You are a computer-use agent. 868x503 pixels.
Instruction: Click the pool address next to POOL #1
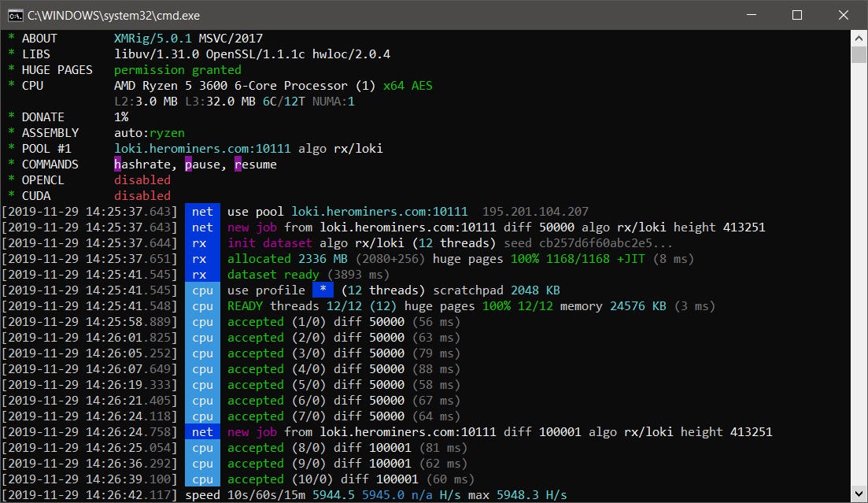[x=202, y=149]
